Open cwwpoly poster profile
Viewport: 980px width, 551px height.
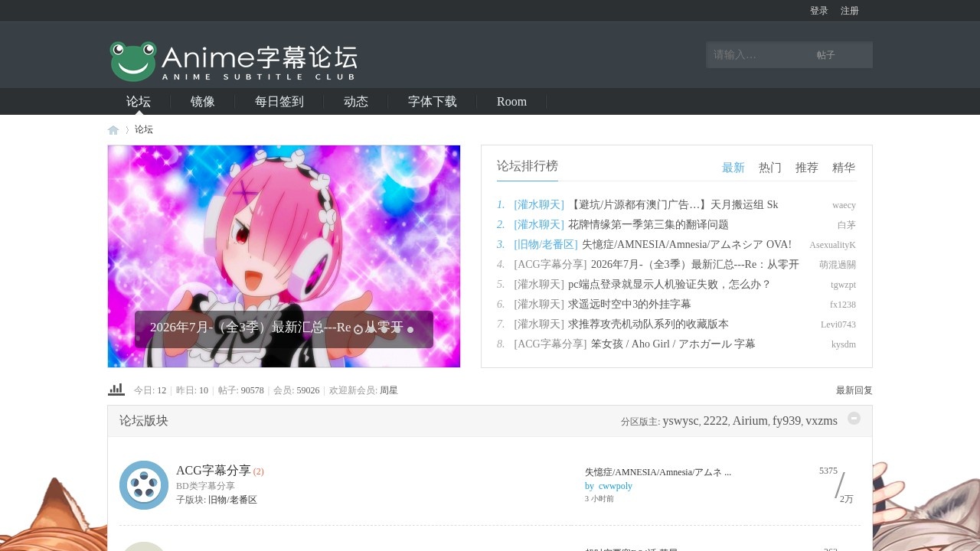(616, 486)
